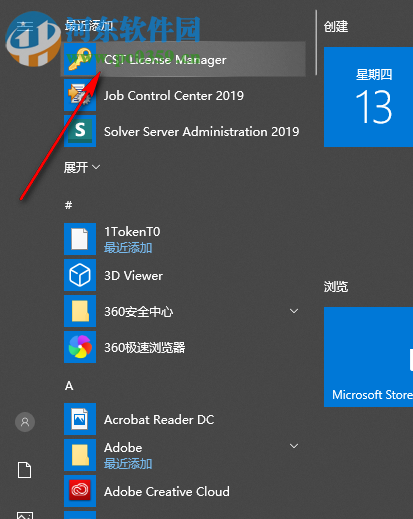This screenshot has height=519, width=413.
Task: Expand the Adobe folder chevron
Action: 294,446
